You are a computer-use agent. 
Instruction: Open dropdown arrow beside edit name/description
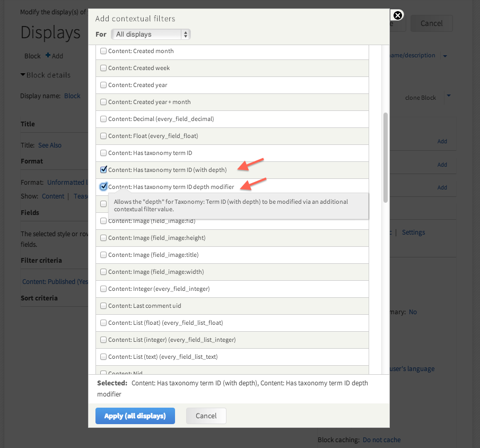445,56
